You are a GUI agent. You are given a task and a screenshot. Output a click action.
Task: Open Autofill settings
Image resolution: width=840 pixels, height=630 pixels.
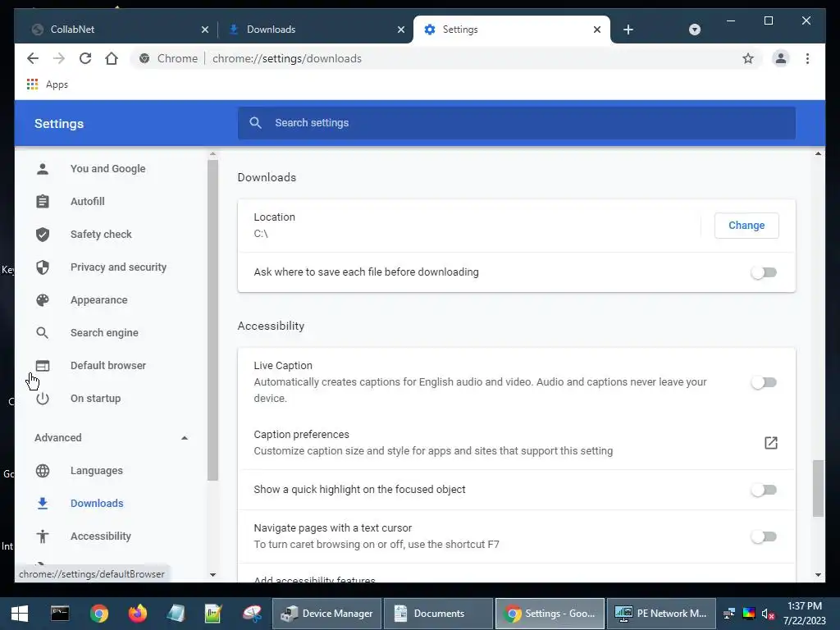(87, 202)
